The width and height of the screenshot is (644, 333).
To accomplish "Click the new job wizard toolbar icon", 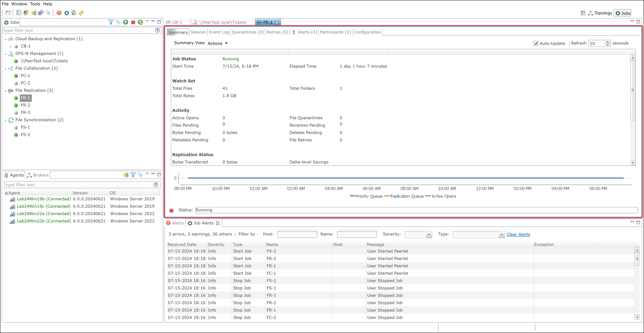I will [x=8, y=13].
